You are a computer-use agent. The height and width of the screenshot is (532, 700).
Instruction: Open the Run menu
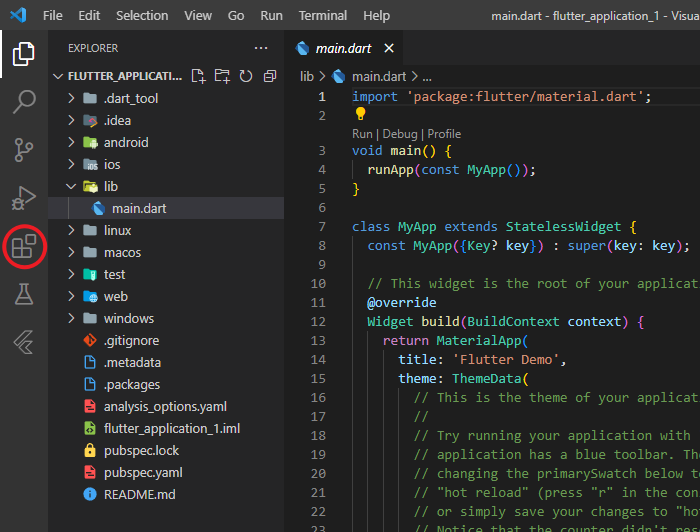271,16
